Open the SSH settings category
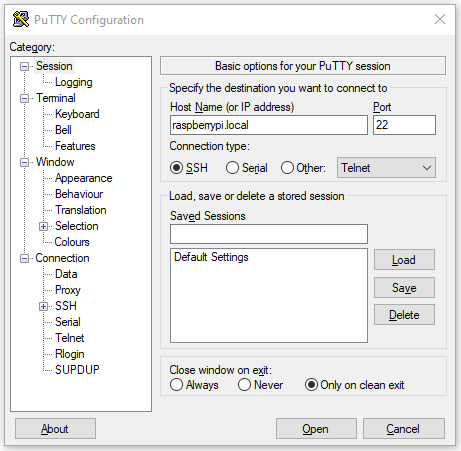Image resolution: width=461 pixels, height=451 pixels. tap(66, 306)
